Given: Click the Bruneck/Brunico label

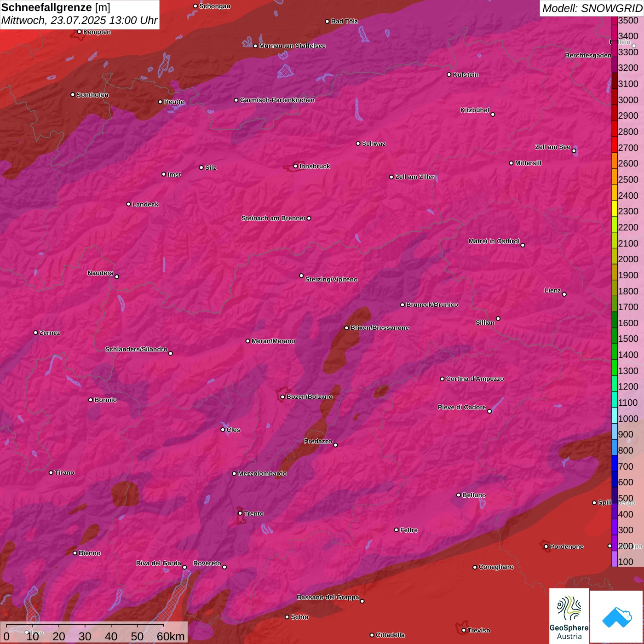Looking at the screenshot, I should point(432,305).
